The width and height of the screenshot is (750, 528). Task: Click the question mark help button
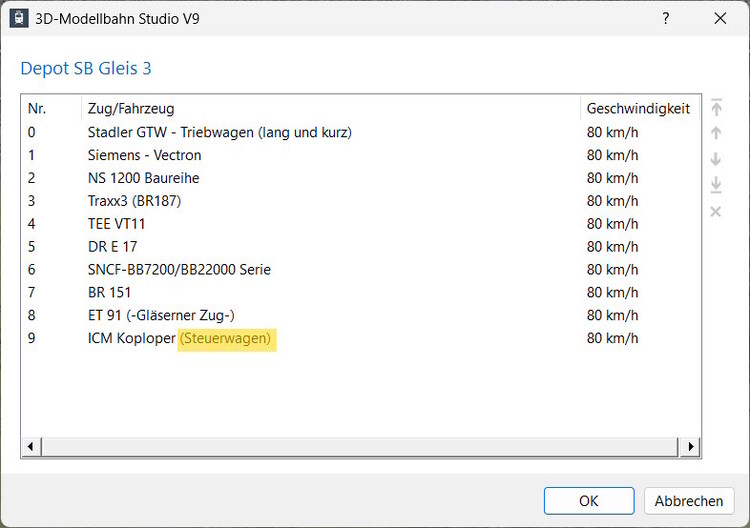tap(666, 19)
